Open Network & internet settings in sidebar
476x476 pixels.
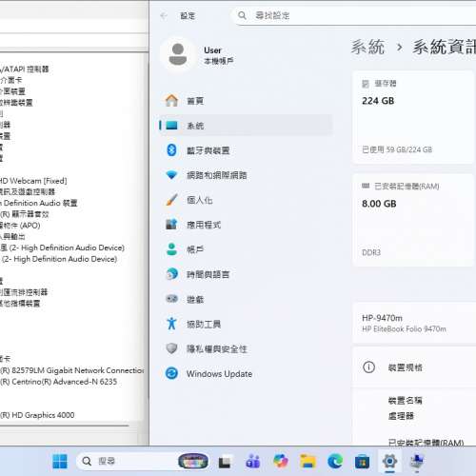246,175
